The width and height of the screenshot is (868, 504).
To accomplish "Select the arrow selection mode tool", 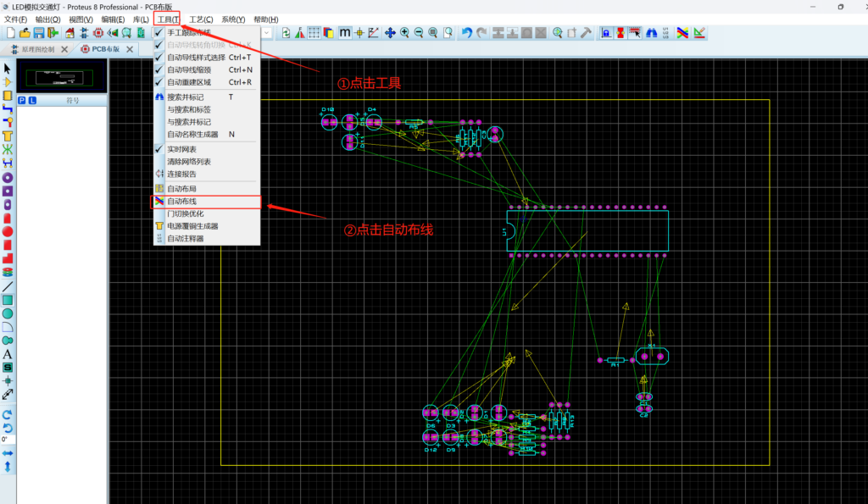I will (x=8, y=68).
